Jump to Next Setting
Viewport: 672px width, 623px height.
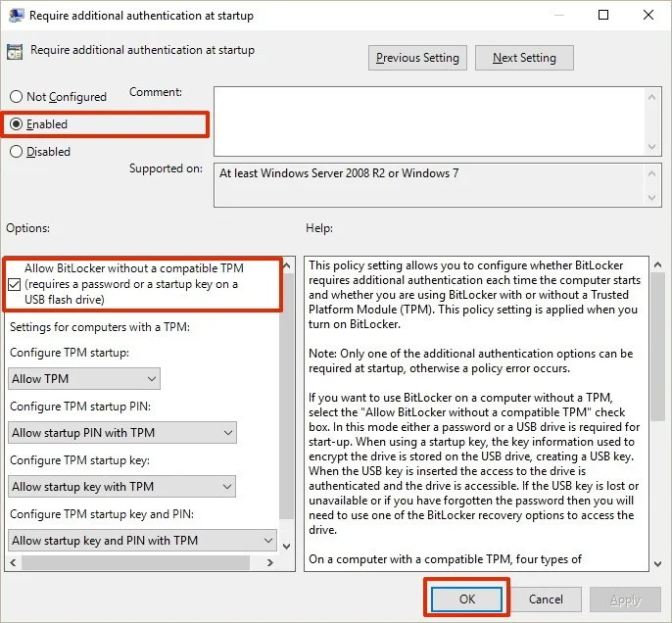coord(524,58)
